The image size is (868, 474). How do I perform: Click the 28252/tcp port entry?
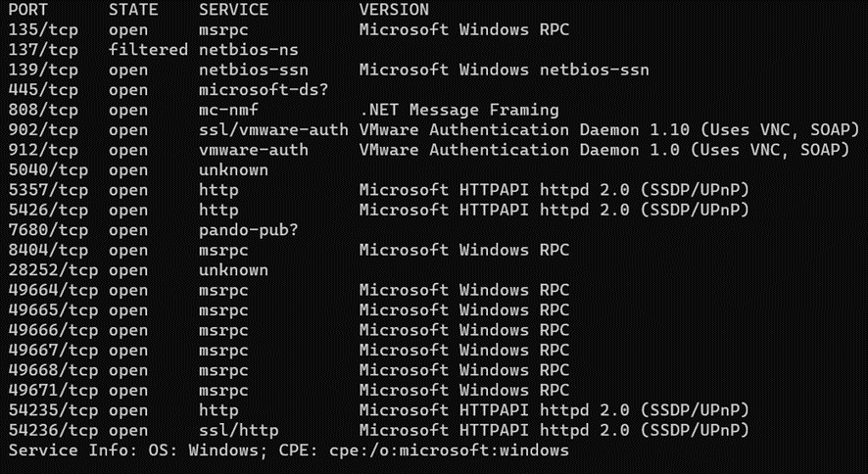[53, 270]
